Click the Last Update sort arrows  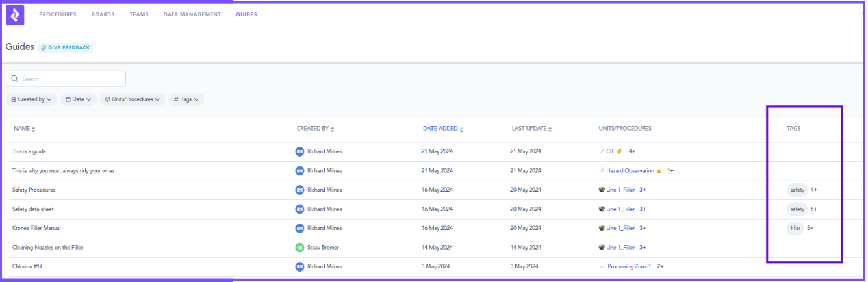point(550,129)
